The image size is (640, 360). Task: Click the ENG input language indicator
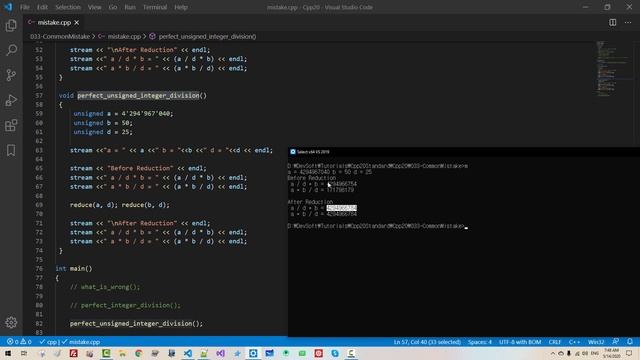pyautogui.click(x=594, y=353)
